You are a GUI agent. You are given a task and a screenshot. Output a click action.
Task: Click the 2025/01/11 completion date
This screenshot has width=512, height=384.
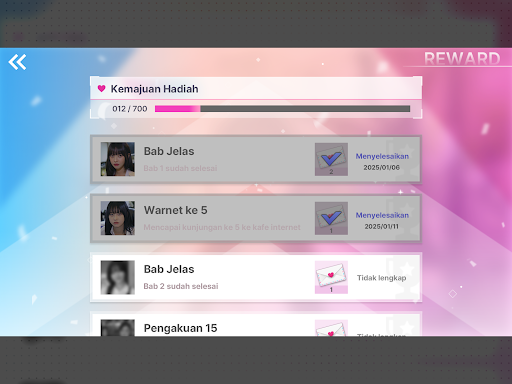tap(381, 226)
